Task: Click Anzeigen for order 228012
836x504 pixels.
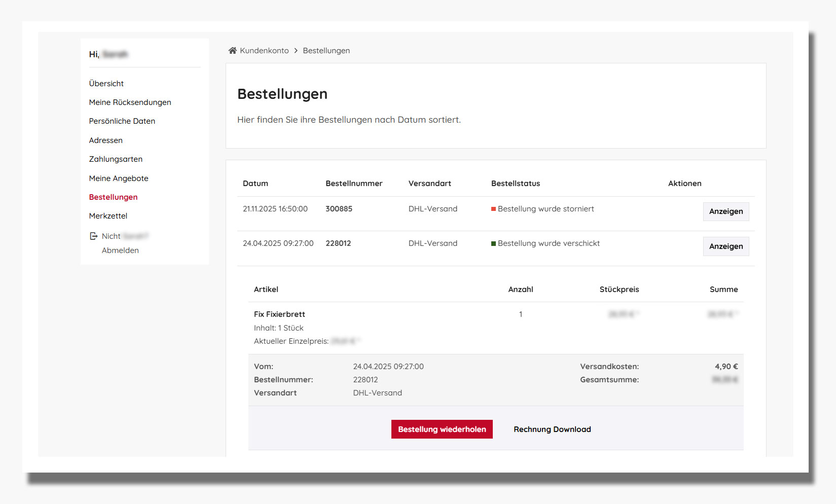Action: (x=725, y=246)
